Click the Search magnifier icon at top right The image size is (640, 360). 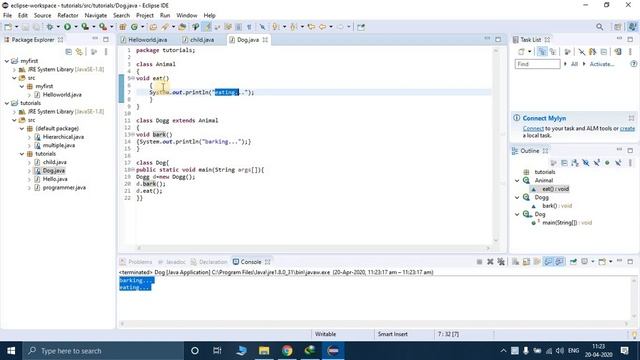click(599, 27)
